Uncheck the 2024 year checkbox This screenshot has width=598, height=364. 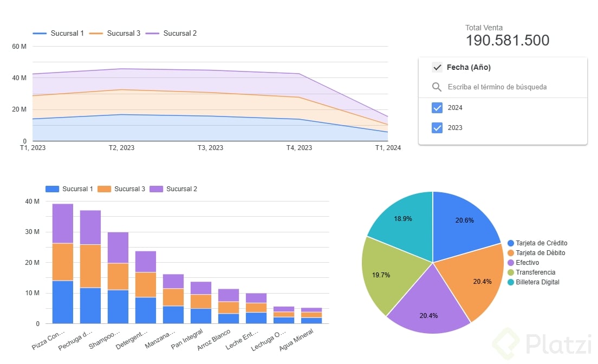[437, 108]
